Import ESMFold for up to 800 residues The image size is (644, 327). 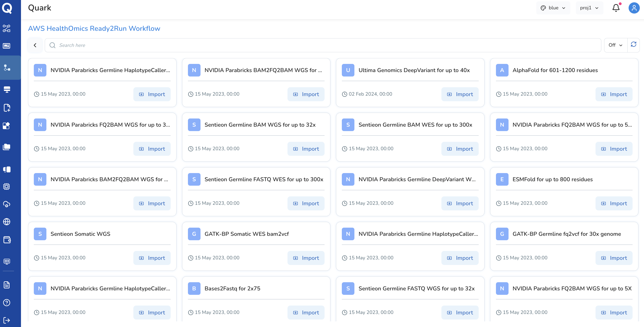[x=614, y=203]
